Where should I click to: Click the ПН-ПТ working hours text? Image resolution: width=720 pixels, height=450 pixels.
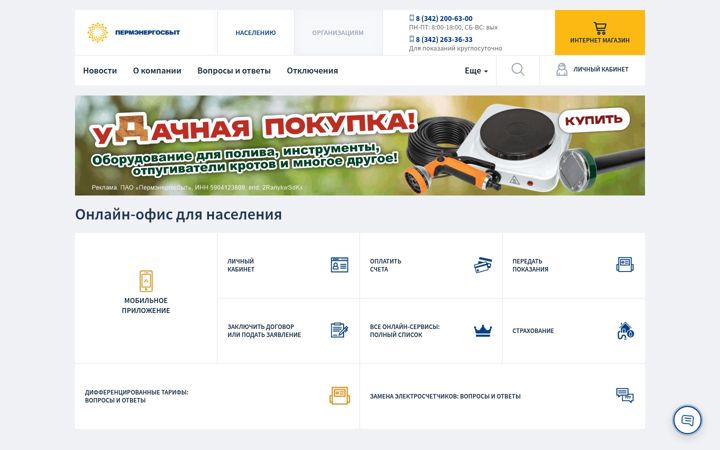tap(453, 28)
